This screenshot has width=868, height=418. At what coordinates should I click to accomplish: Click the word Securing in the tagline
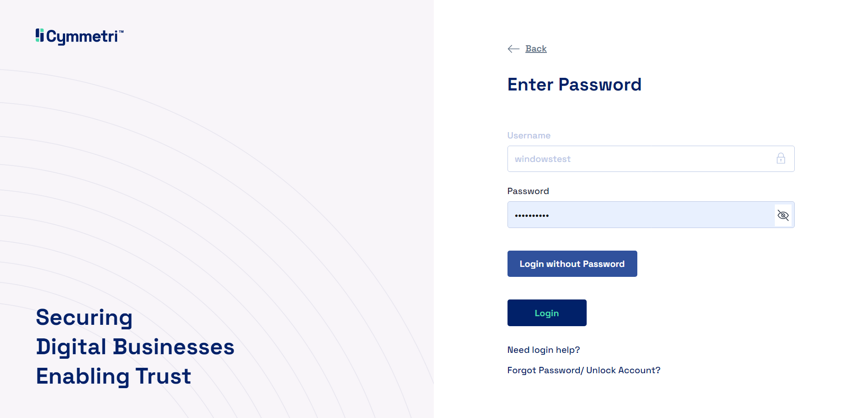[x=84, y=318]
